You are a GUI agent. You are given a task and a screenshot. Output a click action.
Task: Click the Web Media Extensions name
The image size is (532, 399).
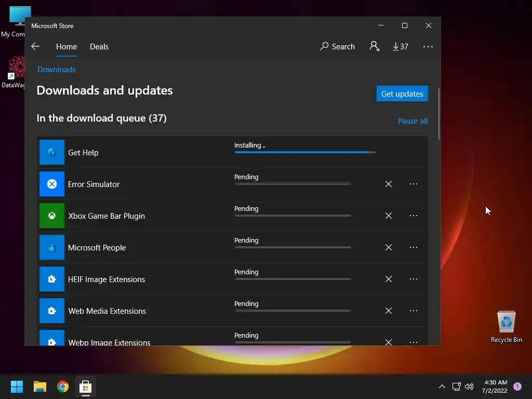tap(107, 311)
